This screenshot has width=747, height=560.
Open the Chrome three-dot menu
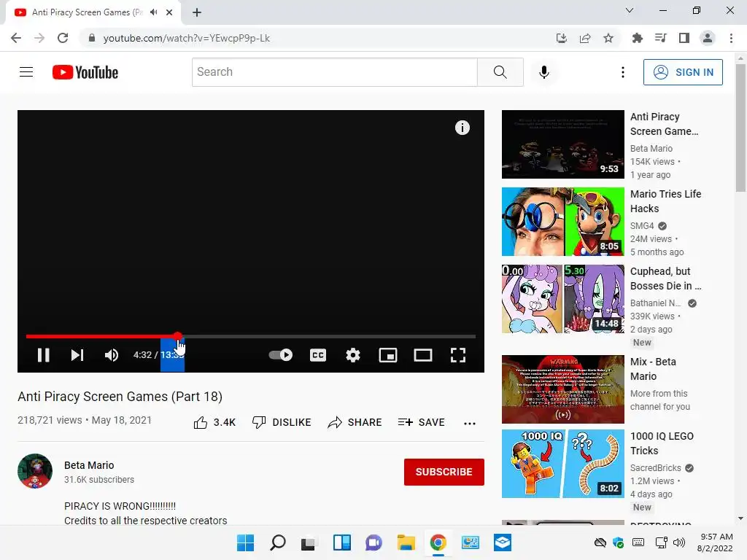click(x=731, y=38)
